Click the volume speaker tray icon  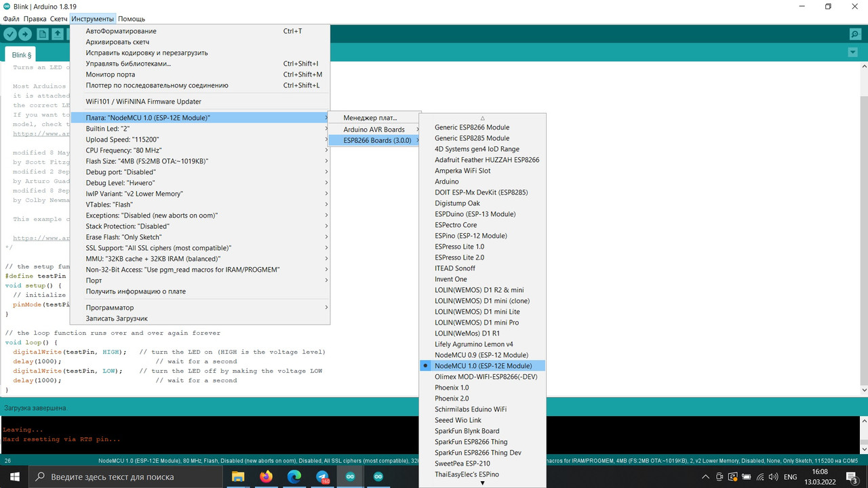(774, 476)
